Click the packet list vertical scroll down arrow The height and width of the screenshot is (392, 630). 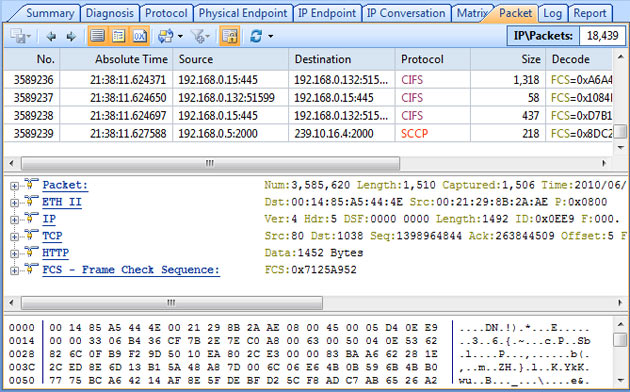(x=621, y=147)
